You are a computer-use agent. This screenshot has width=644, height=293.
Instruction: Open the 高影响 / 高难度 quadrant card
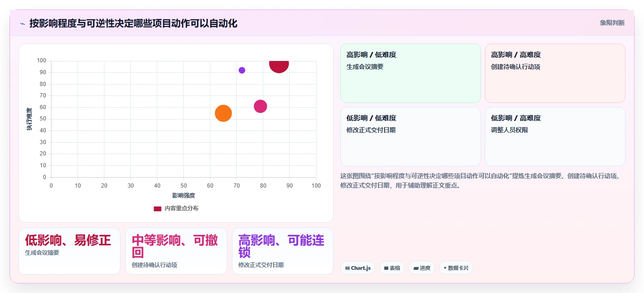point(555,73)
